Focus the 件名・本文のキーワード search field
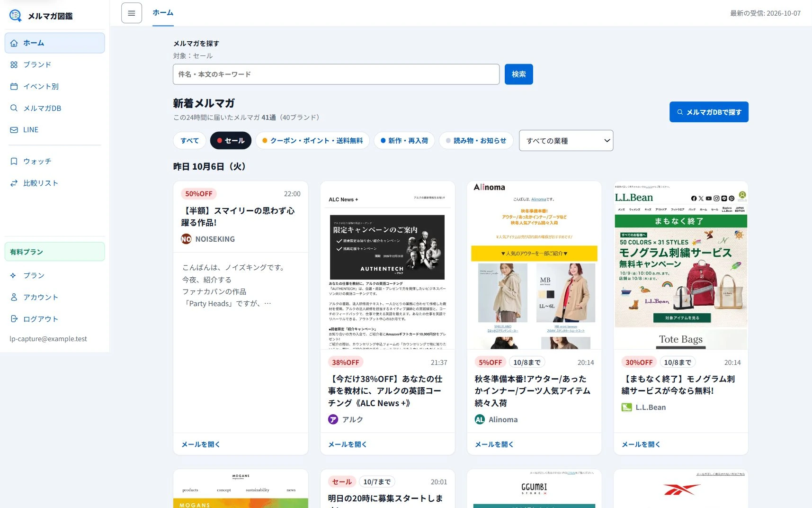The height and width of the screenshot is (508, 812). click(x=336, y=74)
